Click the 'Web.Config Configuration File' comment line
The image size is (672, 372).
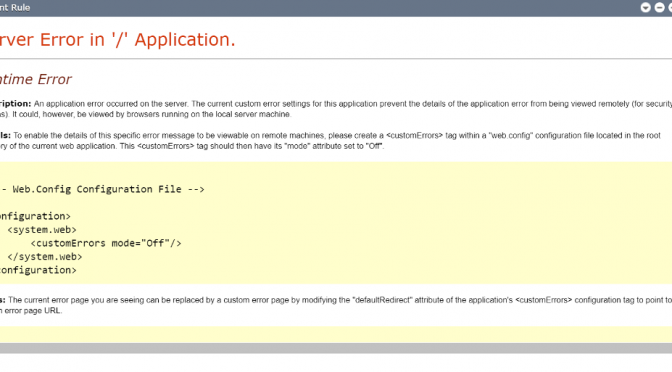tap(102, 189)
